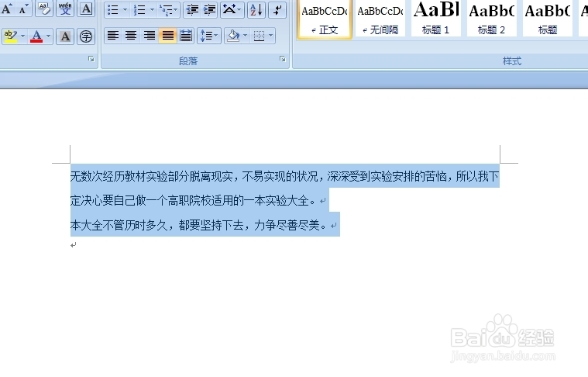Apply red font color
Viewport: 588px width, 377px height.
coord(36,36)
